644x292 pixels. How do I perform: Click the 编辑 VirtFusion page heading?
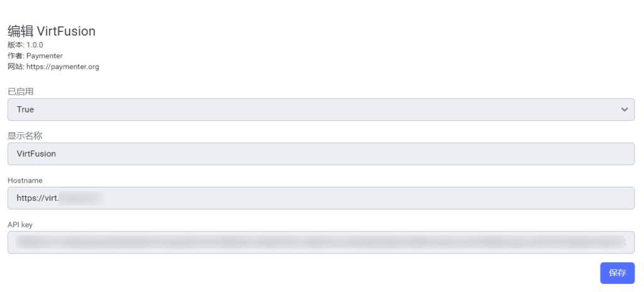[52, 31]
